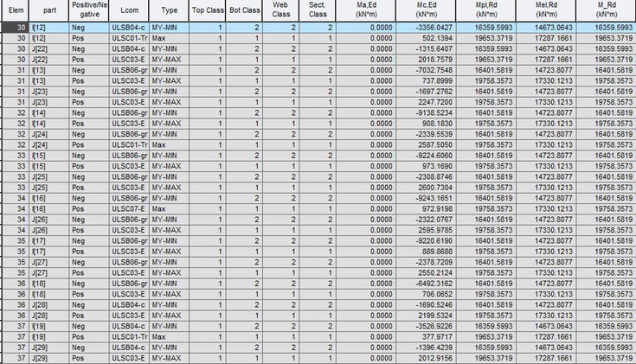Select the cell -2339.5539
This screenshot has width=636, height=364.
426,134
